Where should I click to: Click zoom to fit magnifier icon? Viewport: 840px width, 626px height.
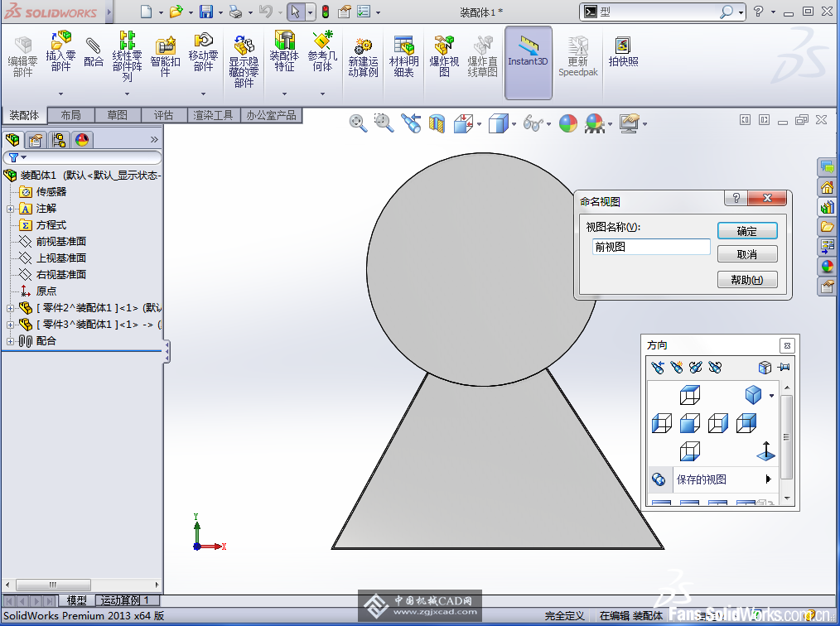[x=358, y=123]
